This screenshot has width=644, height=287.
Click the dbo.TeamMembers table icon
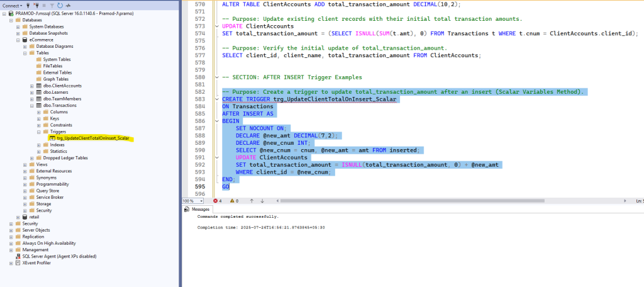tap(39, 99)
